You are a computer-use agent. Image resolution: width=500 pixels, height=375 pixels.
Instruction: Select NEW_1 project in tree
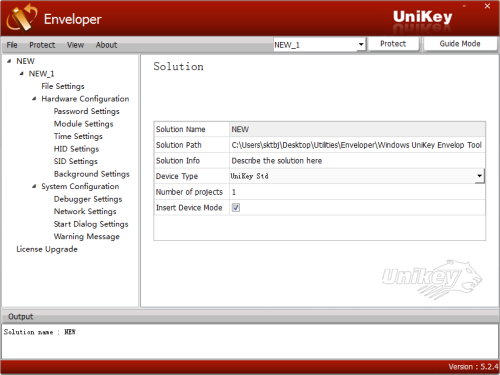click(x=41, y=74)
